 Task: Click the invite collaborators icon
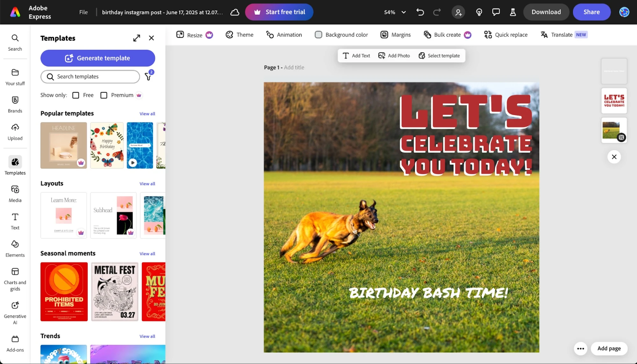(x=458, y=12)
